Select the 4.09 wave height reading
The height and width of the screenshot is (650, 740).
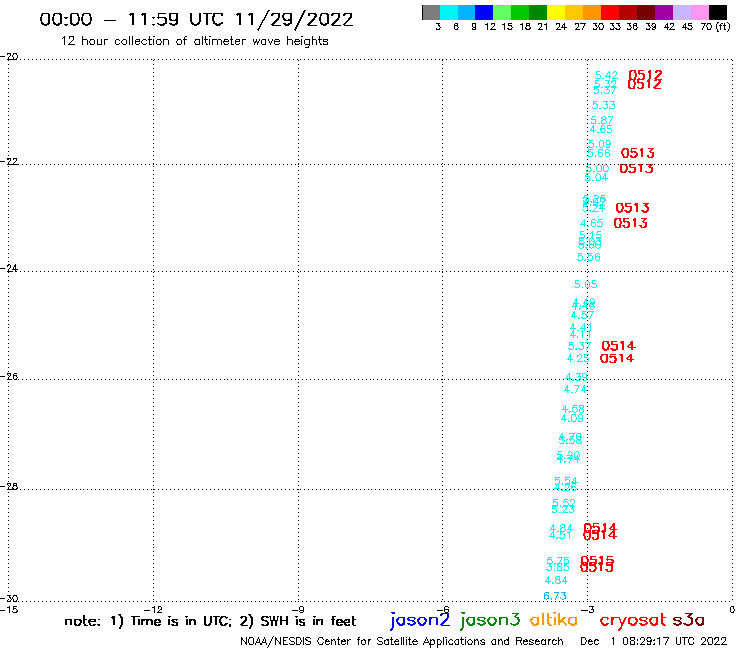click(x=572, y=418)
